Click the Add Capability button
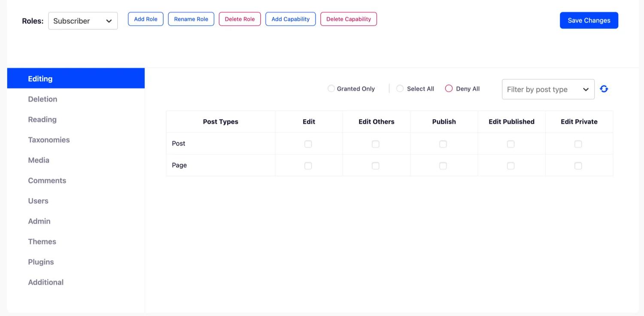644x316 pixels. 291,19
